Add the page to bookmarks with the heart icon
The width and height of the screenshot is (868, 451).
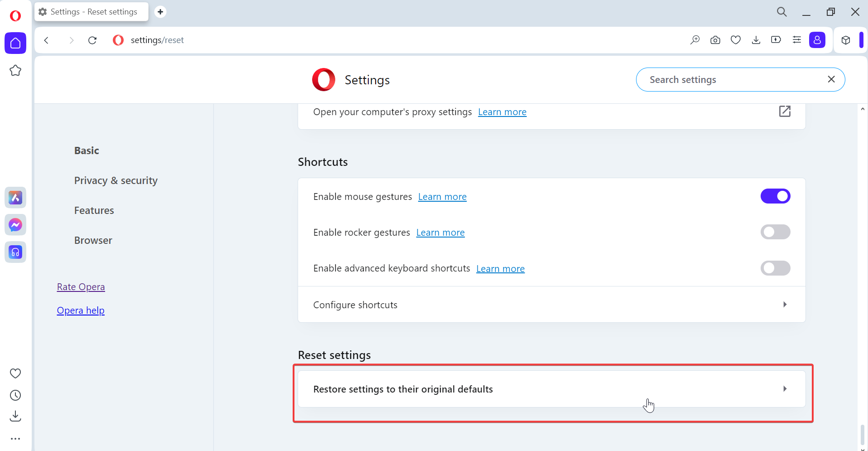click(x=736, y=40)
